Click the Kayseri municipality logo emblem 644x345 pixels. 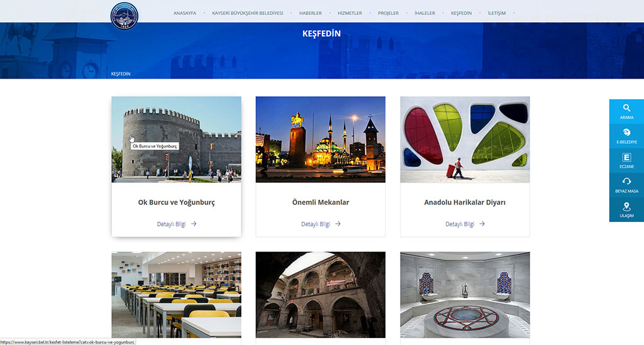pyautogui.click(x=125, y=16)
